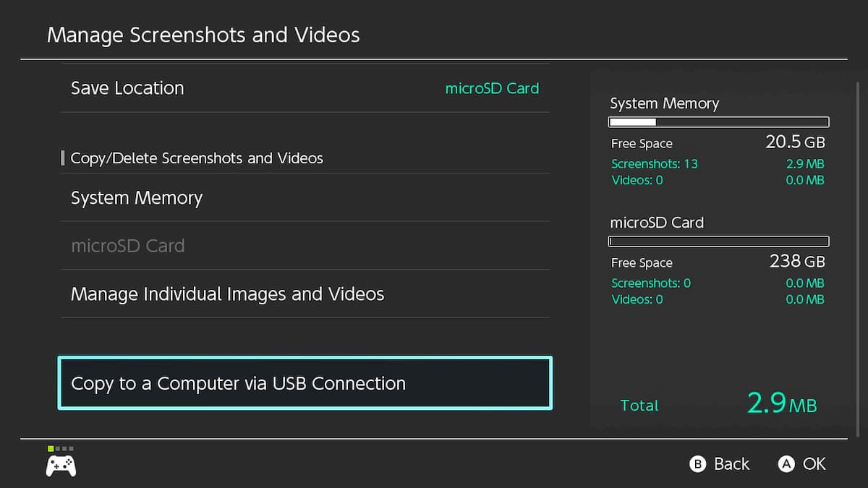Click the Copy/Delete Screenshots and Videos heading
868x488 pixels.
pyautogui.click(x=196, y=158)
